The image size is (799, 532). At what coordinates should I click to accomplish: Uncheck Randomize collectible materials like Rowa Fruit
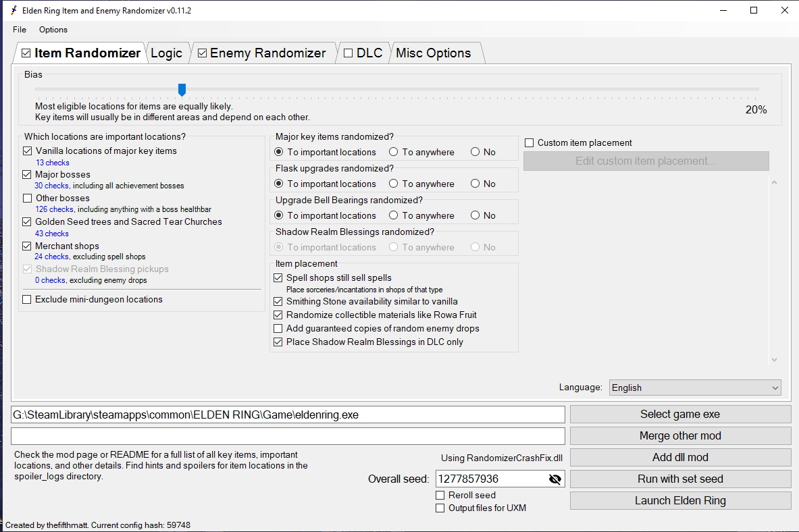[278, 315]
